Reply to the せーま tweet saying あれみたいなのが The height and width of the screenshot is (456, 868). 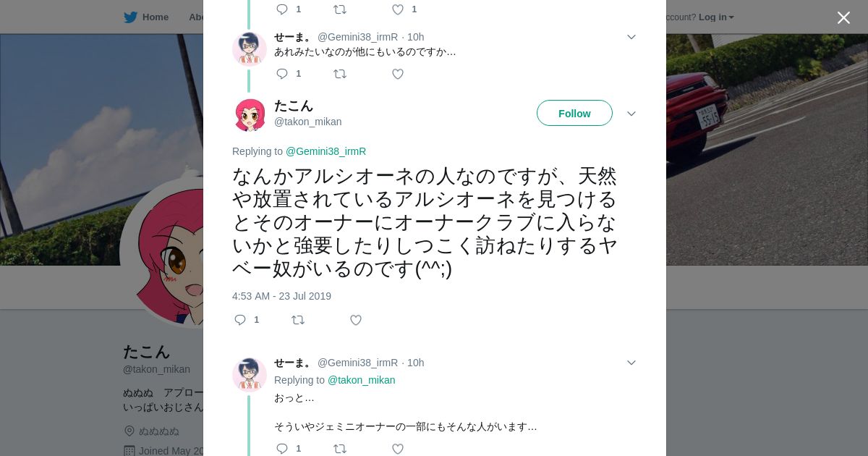pos(282,74)
